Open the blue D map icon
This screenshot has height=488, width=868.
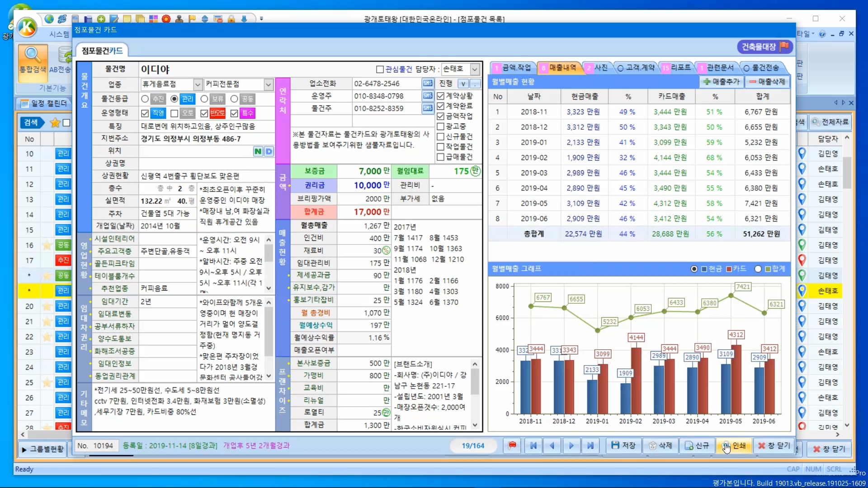pyautogui.click(x=269, y=151)
